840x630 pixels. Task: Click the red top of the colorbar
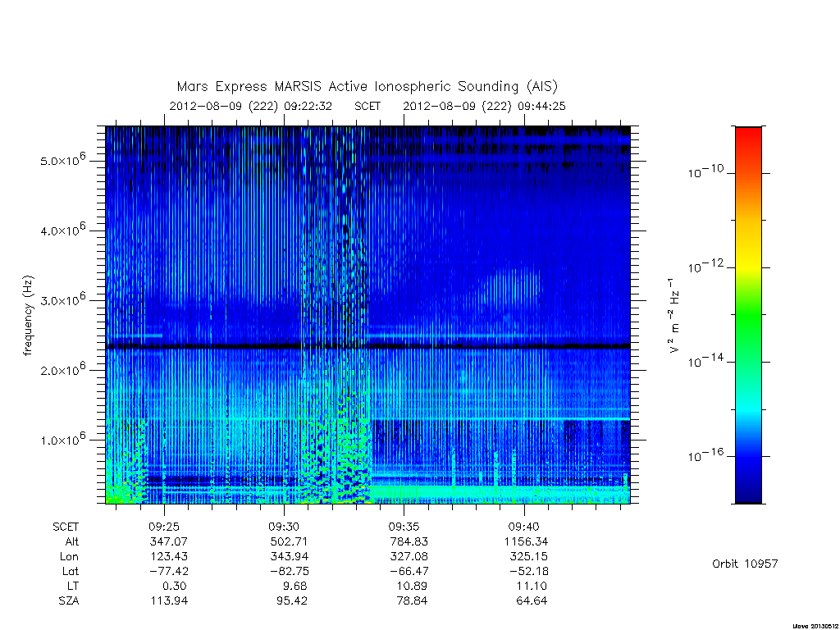tap(748, 138)
